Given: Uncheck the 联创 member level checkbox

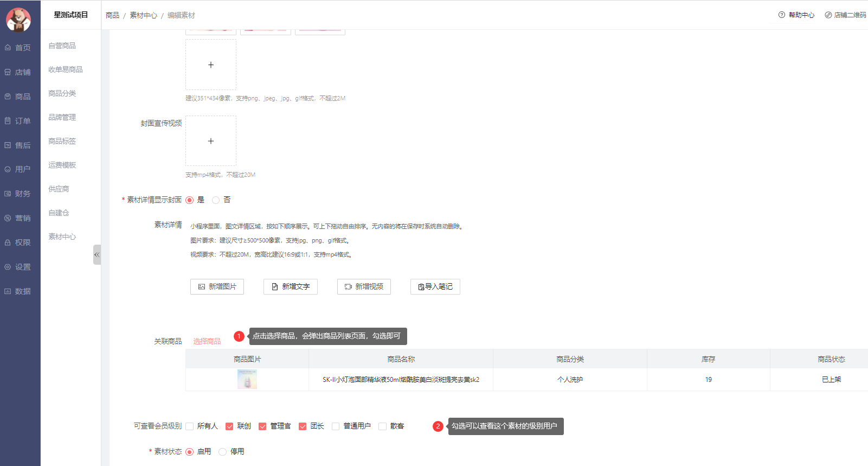Looking at the screenshot, I should (229, 426).
